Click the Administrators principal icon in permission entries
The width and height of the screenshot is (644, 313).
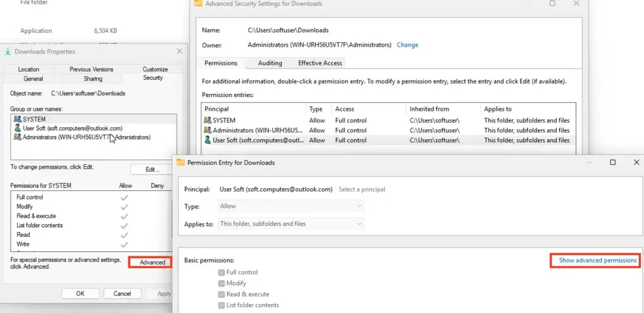tap(208, 130)
